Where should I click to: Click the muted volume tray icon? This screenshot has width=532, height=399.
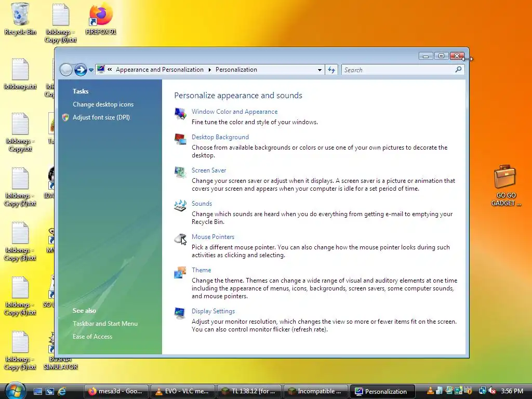492,391
